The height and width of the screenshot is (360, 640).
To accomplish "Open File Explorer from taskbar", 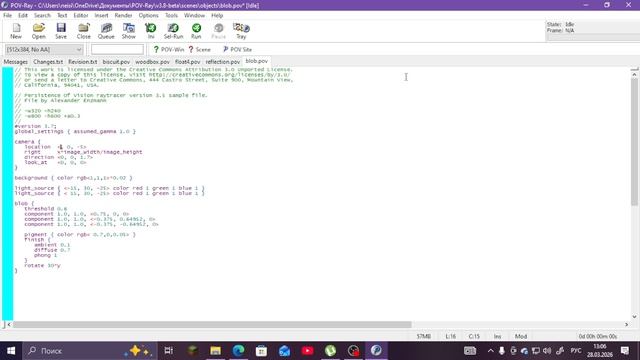I will pyautogui.click(x=216, y=351).
